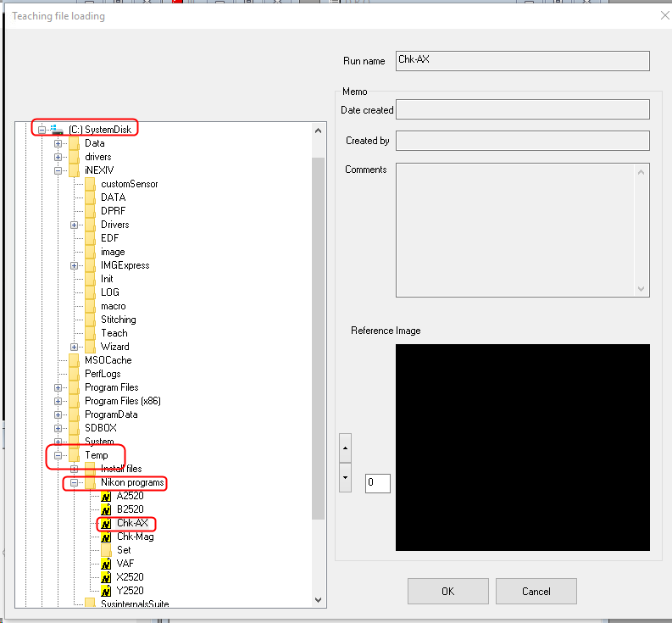The height and width of the screenshot is (623, 672).
Task: Expand the Data folder node
Action: click(58, 143)
